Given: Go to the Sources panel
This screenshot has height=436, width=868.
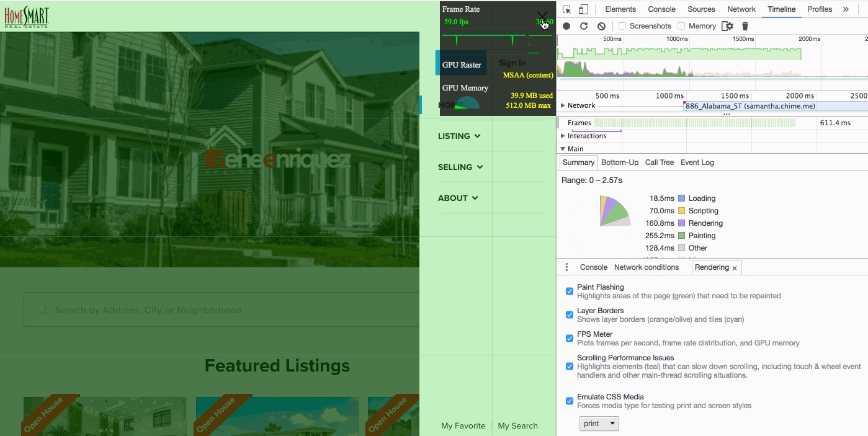Looking at the screenshot, I should [702, 9].
